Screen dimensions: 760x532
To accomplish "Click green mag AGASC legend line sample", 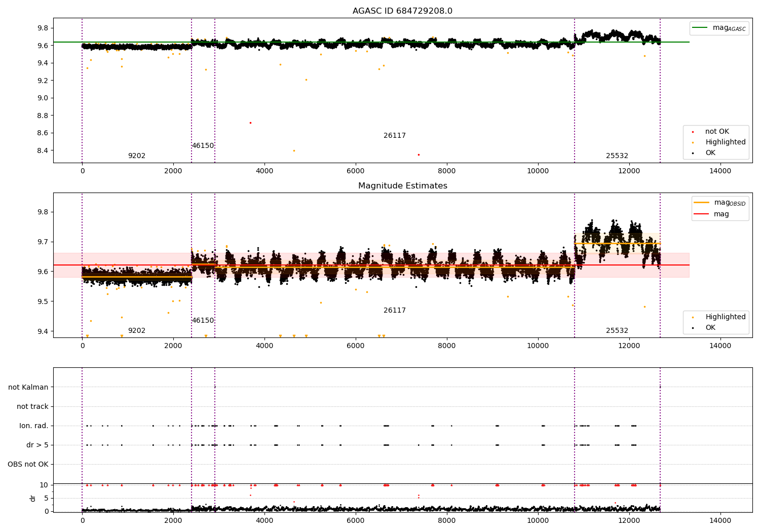I will pos(700,28).
